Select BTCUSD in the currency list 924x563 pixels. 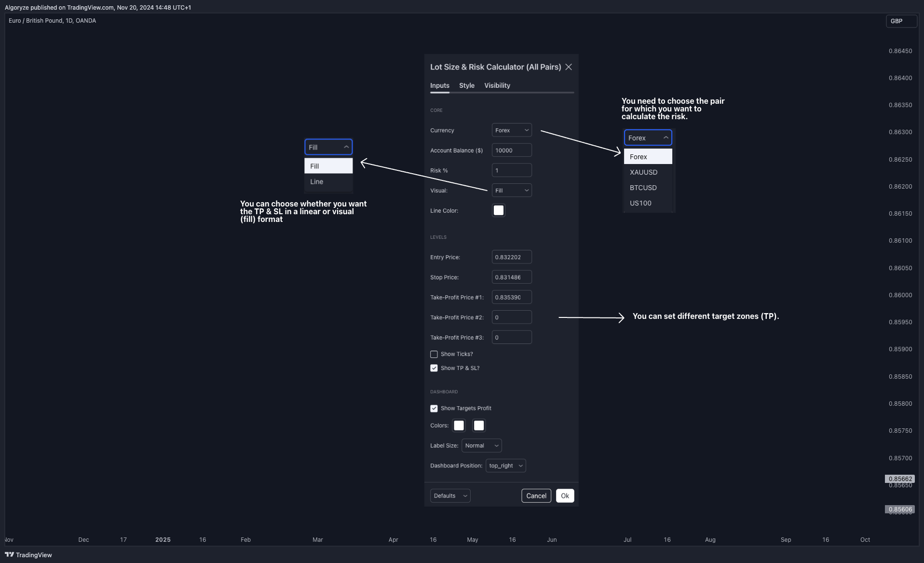tap(648, 188)
